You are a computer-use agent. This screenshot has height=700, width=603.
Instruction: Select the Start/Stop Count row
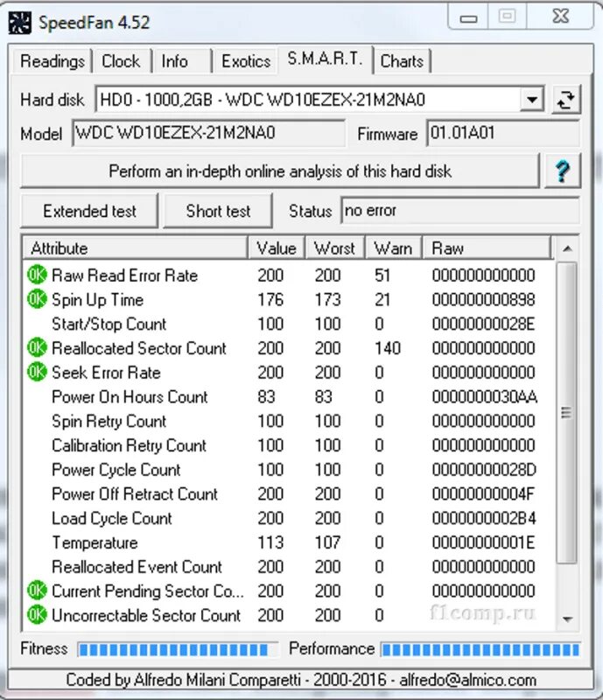coord(290,323)
